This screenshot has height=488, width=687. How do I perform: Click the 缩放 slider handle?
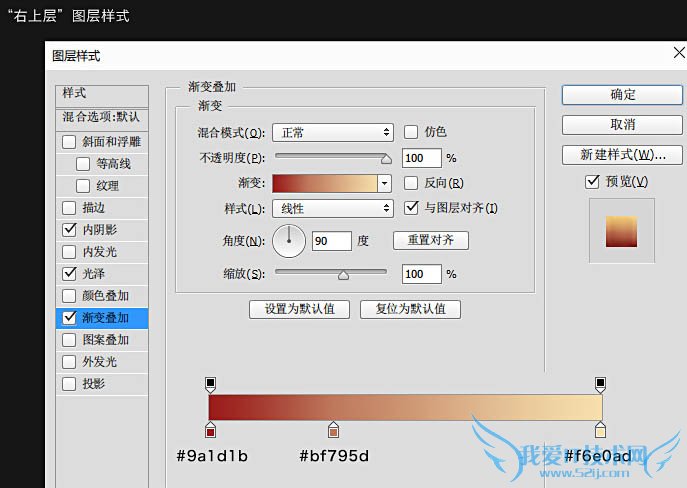344,275
